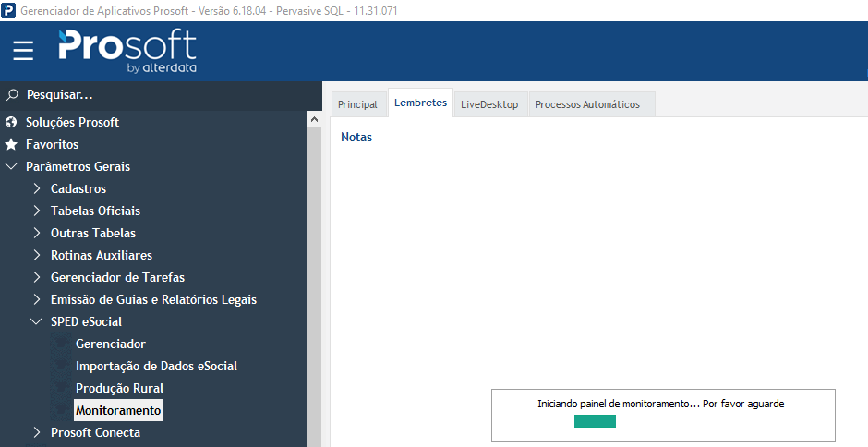Click the Tabelas Oficiais label
The image size is (868, 447).
tap(95, 211)
